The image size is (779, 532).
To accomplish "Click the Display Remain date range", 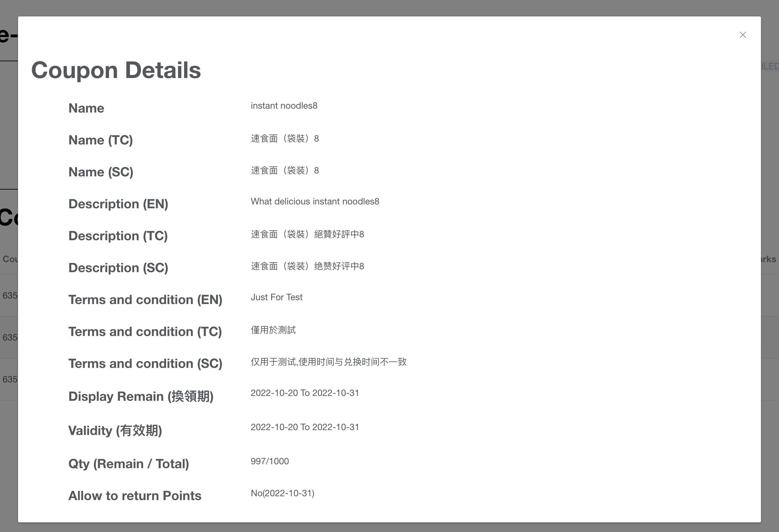I will coord(305,393).
